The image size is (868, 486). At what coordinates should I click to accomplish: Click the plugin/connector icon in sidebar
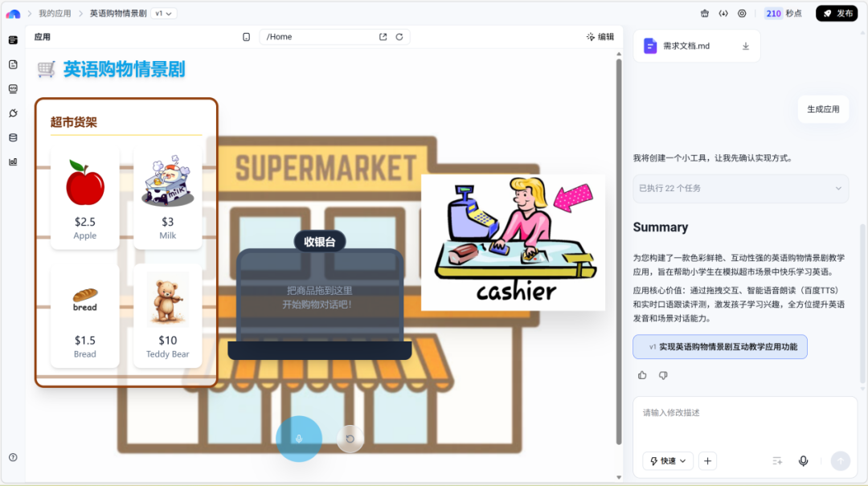(x=11, y=113)
